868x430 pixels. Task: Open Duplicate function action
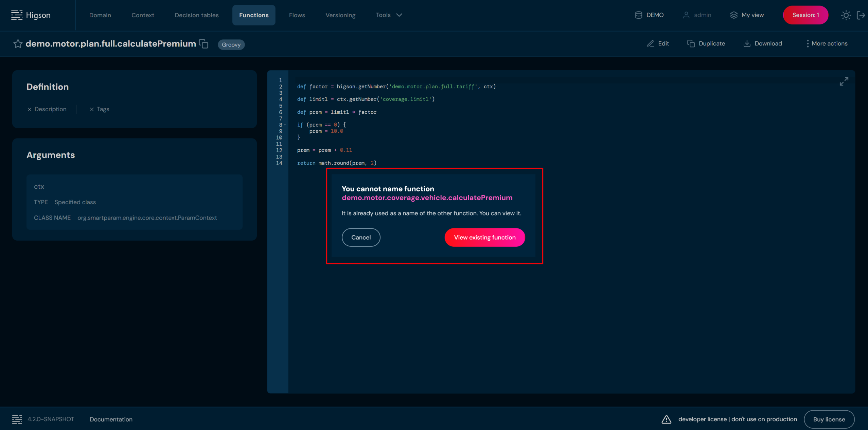706,43
